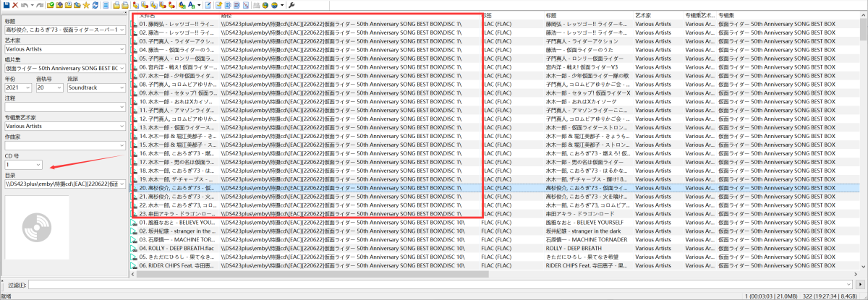This screenshot has width=868, height=300.
Task: Save tags with the blue floppy icon
Action: [7, 5]
